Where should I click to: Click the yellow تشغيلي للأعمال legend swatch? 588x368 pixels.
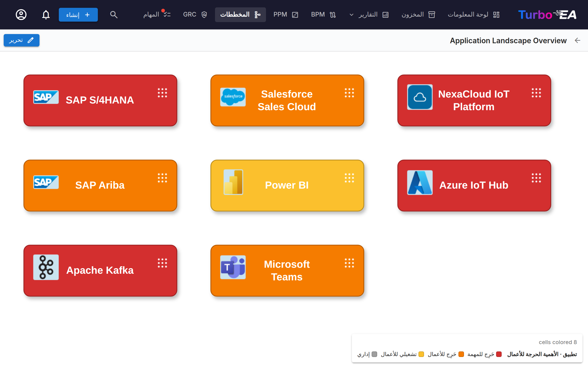421,354
